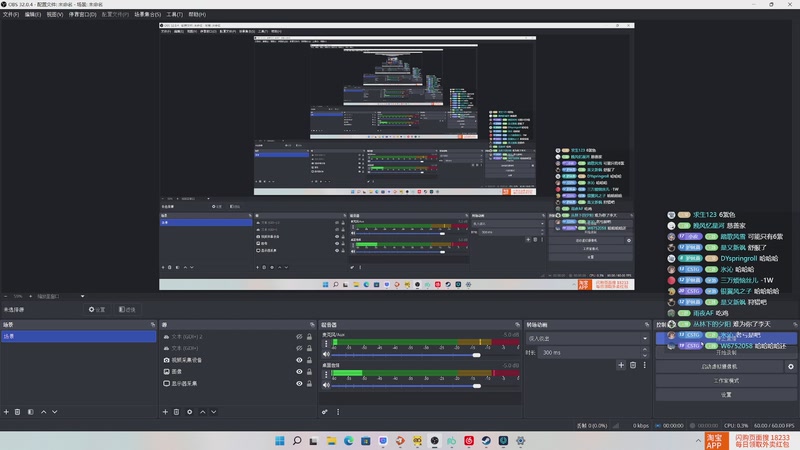This screenshot has height=450, width=800.
Task: Select the 图像 source row
Action: point(237,371)
